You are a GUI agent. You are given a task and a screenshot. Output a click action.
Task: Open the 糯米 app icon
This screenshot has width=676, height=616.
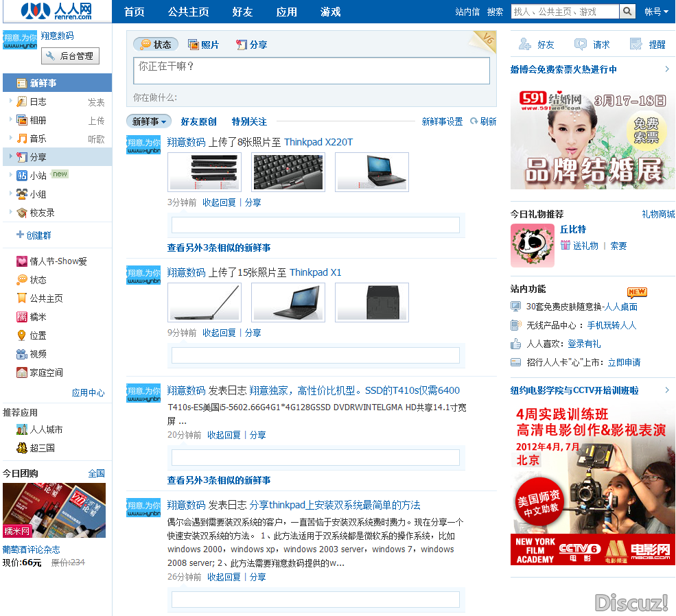click(x=21, y=317)
